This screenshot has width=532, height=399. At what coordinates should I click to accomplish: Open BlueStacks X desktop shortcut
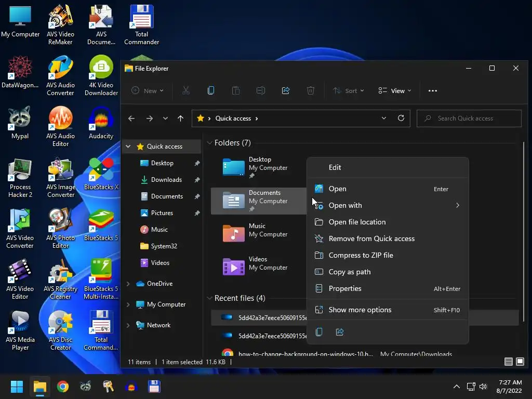(101, 174)
